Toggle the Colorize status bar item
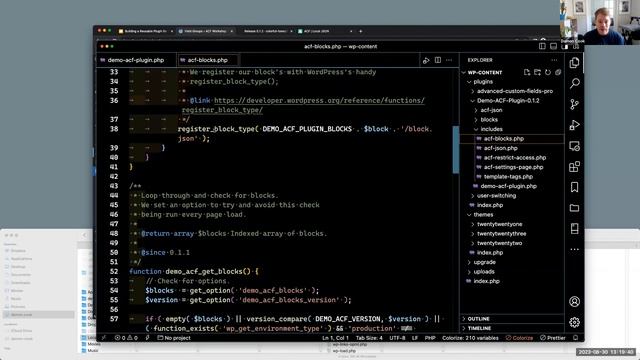 tap(519, 338)
